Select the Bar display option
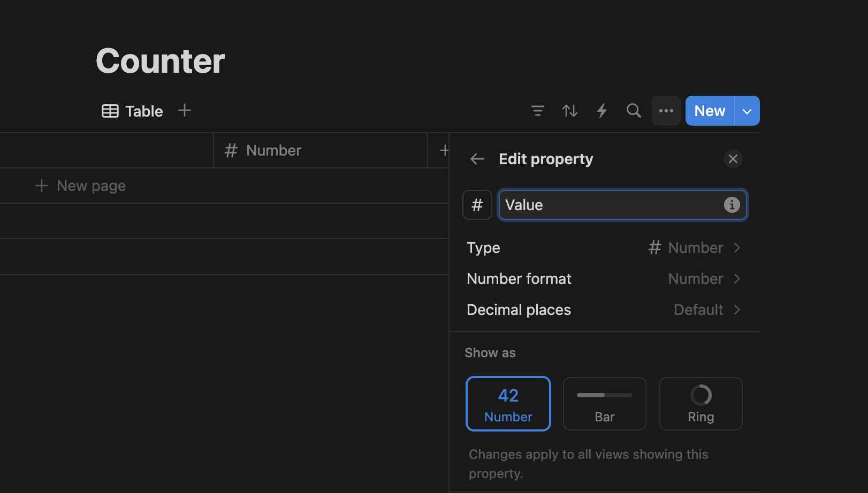Viewport: 868px width, 493px height. pyautogui.click(x=604, y=404)
